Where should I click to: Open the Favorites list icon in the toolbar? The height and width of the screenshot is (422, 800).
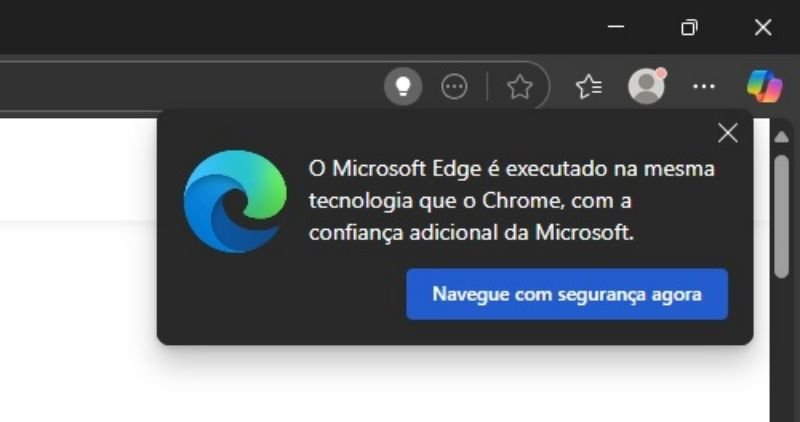point(589,87)
